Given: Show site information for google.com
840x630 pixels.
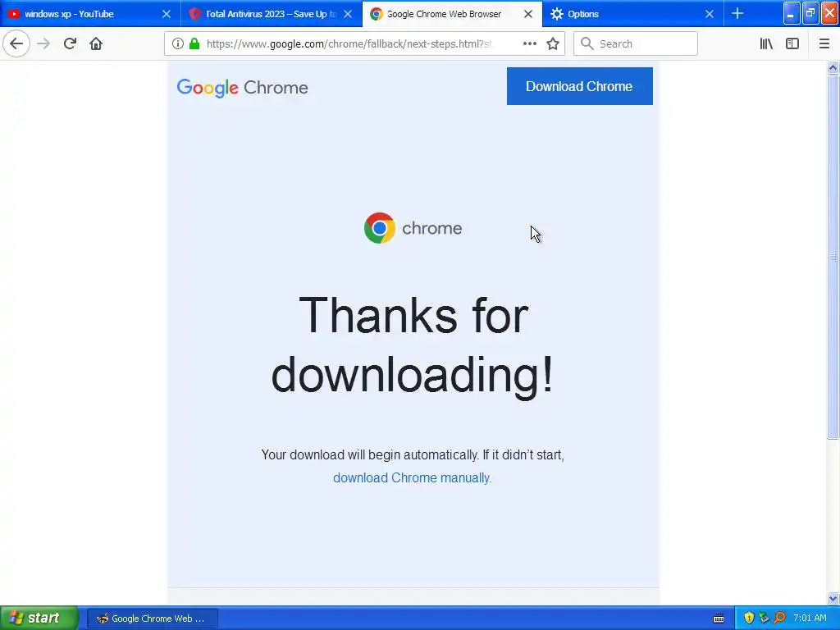Looking at the screenshot, I should coord(178,43).
